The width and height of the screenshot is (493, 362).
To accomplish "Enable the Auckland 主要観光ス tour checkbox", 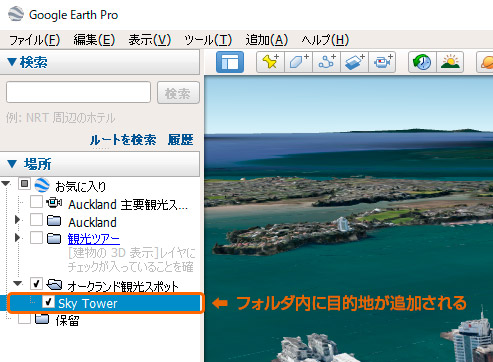I will (x=36, y=202).
